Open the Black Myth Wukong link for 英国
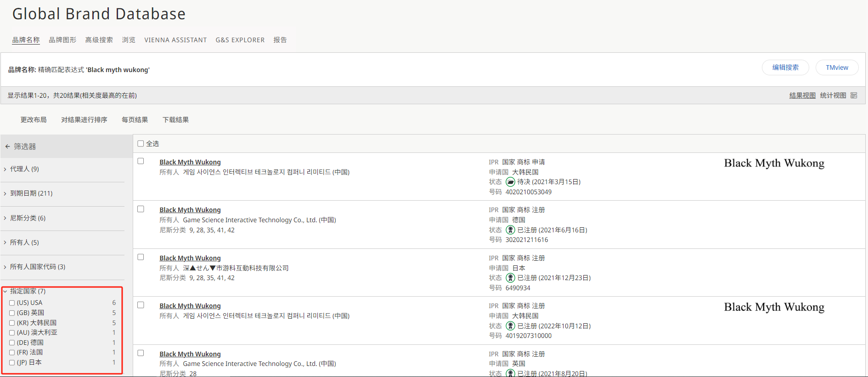Viewport: 868px width, 377px height. click(x=190, y=354)
